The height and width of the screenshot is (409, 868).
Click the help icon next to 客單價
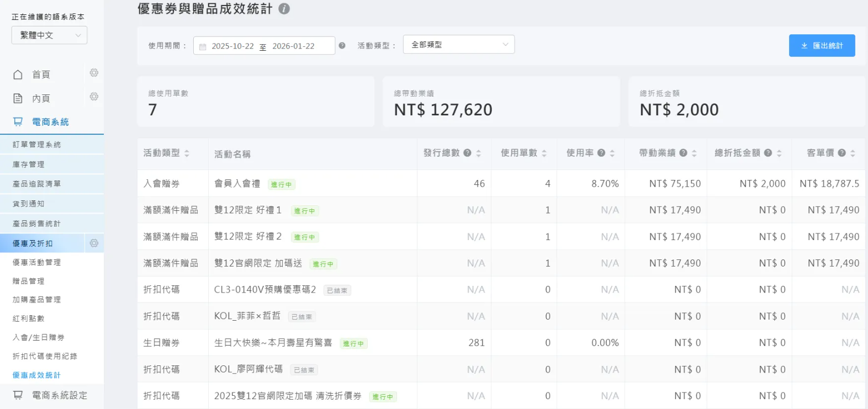click(841, 153)
